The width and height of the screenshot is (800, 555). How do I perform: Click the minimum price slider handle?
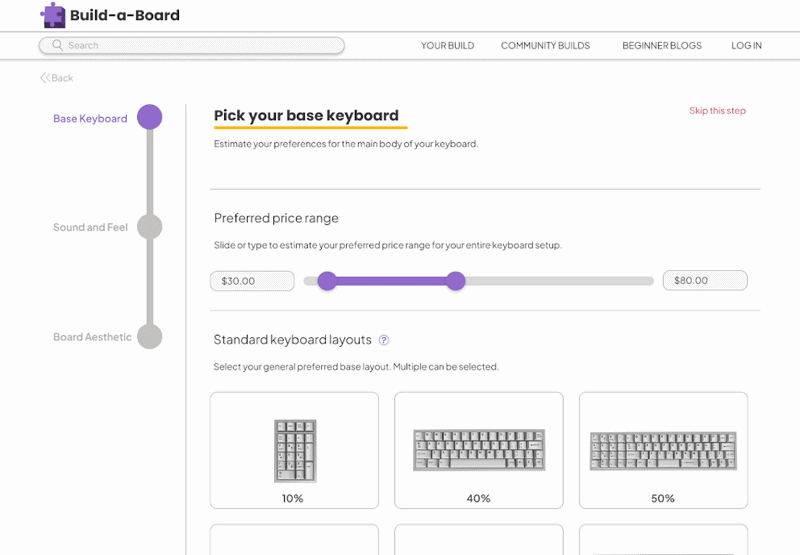[x=327, y=281]
